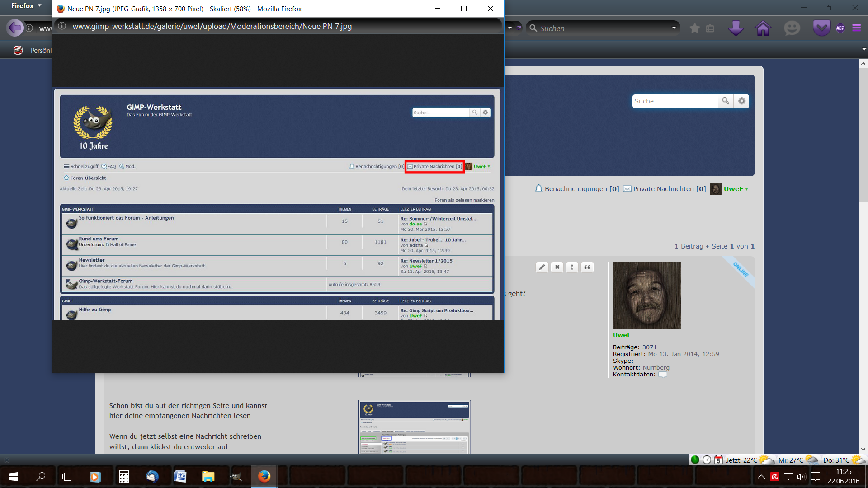Click the purple Home toolbar icon
The height and width of the screenshot is (488, 868).
763,28
